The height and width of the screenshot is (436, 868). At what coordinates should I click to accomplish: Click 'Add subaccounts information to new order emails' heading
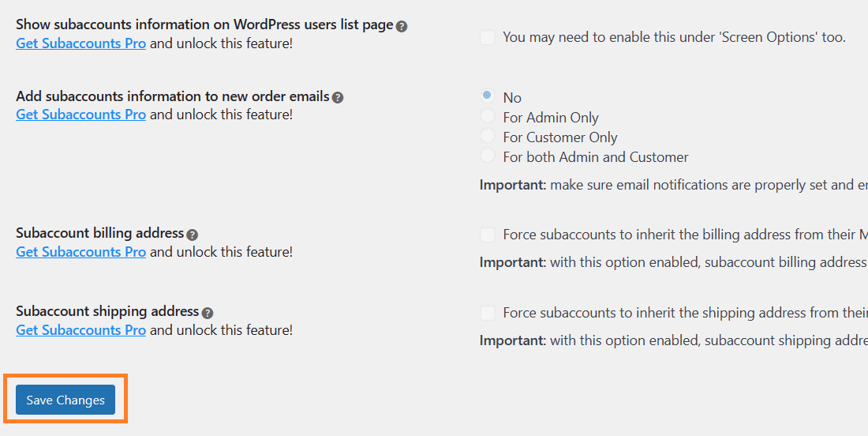coord(173,96)
